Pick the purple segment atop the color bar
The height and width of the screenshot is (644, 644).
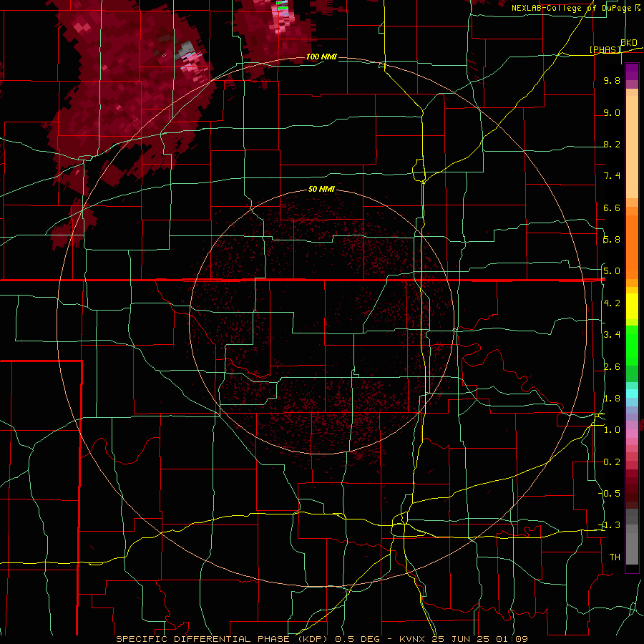click(632, 72)
